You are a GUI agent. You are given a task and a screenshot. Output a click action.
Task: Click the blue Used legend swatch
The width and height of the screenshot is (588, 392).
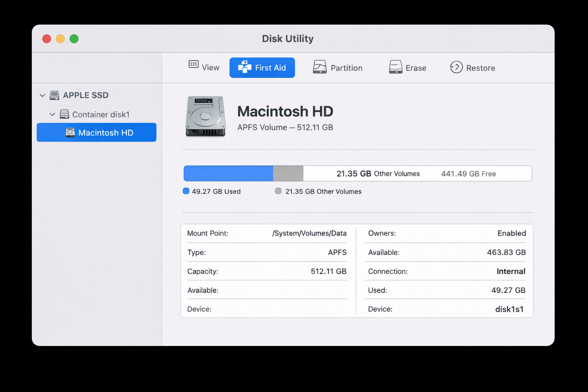pyautogui.click(x=186, y=191)
